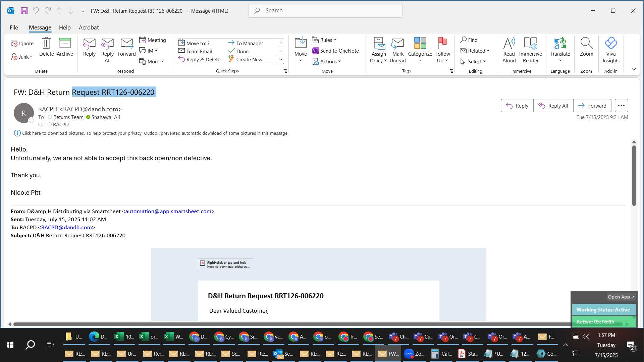
Task: Expand the IM dropdown
Action: coord(149,51)
